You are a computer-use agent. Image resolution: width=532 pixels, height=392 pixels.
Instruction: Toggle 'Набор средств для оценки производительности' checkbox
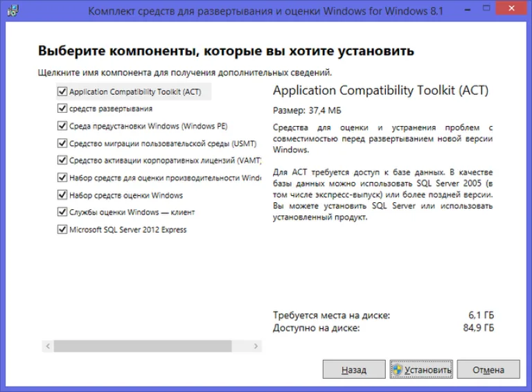[62, 178]
